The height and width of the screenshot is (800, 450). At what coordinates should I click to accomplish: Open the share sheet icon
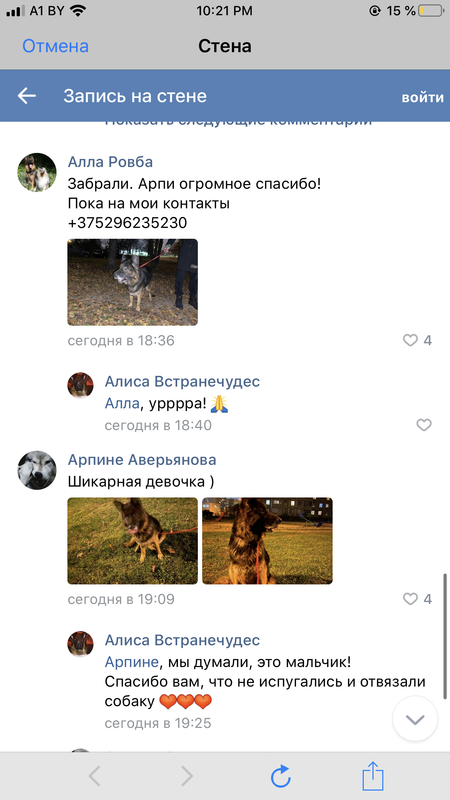point(373,776)
